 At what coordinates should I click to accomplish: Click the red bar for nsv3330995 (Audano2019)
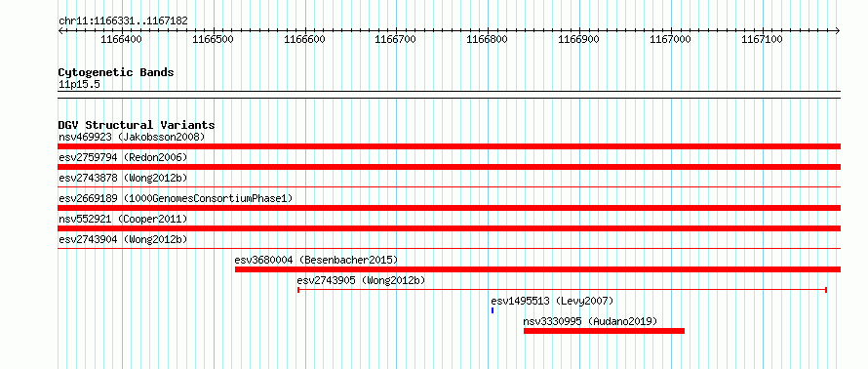tap(604, 331)
